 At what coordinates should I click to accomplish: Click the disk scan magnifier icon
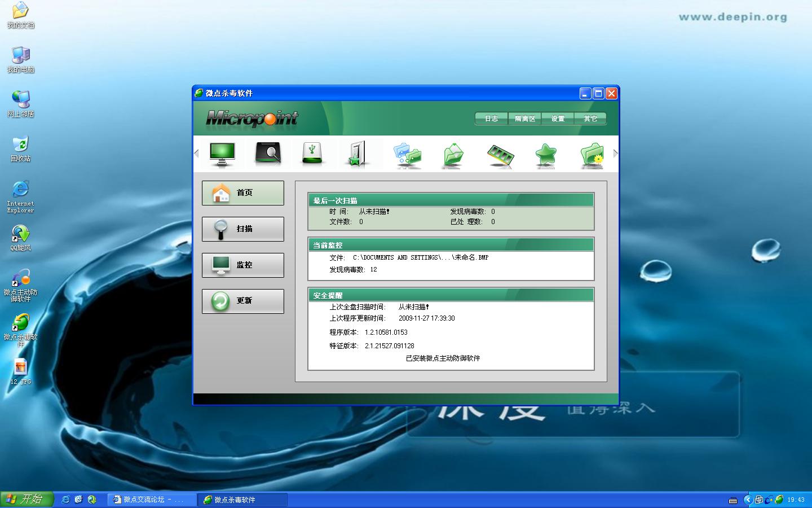(x=268, y=154)
